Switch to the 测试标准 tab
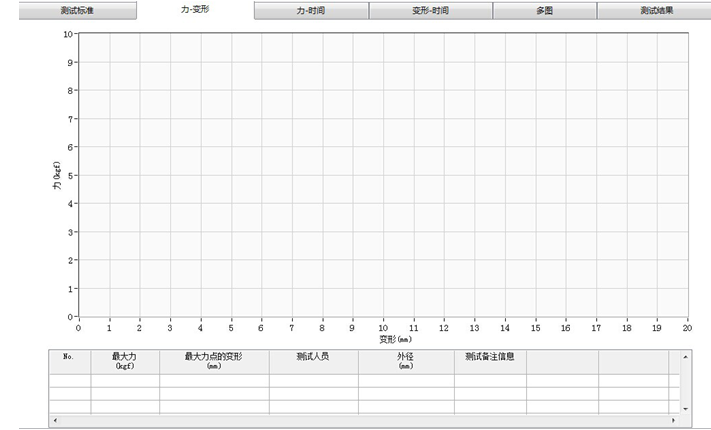Image resolution: width=711 pixels, height=430 pixels. [77, 10]
